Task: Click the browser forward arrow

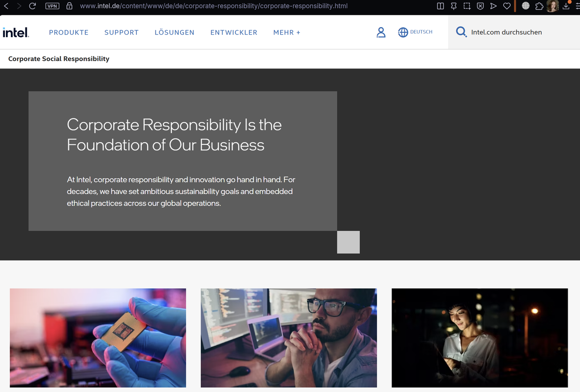Action: point(19,6)
